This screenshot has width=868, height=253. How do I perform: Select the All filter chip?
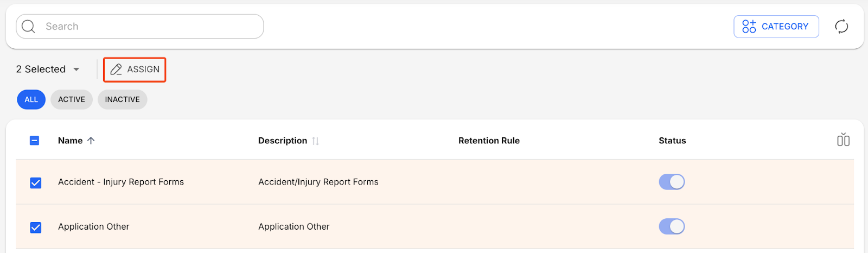click(31, 99)
